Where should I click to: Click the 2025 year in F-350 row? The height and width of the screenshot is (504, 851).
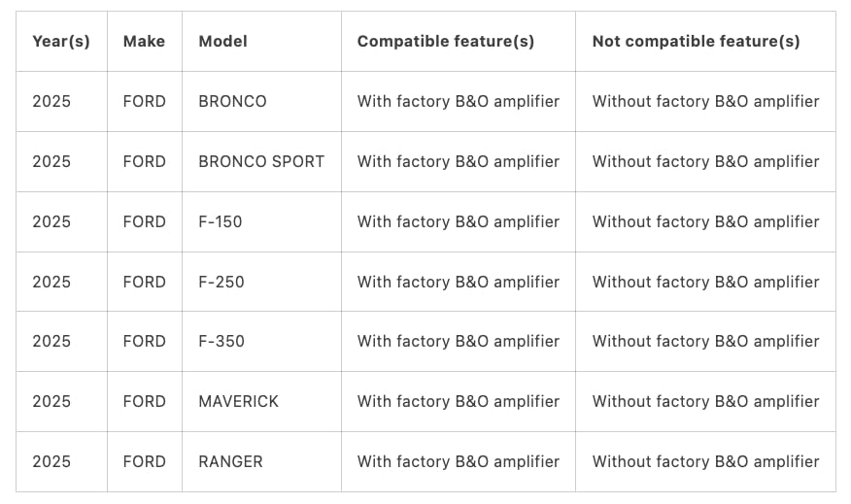coord(51,341)
